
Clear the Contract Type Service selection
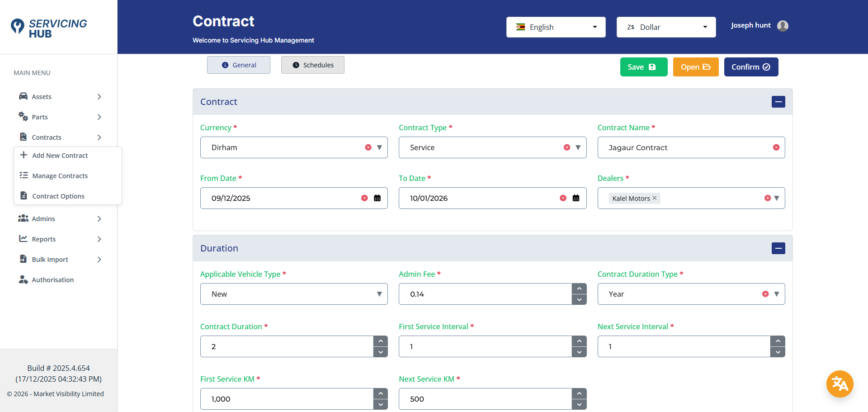567,147
